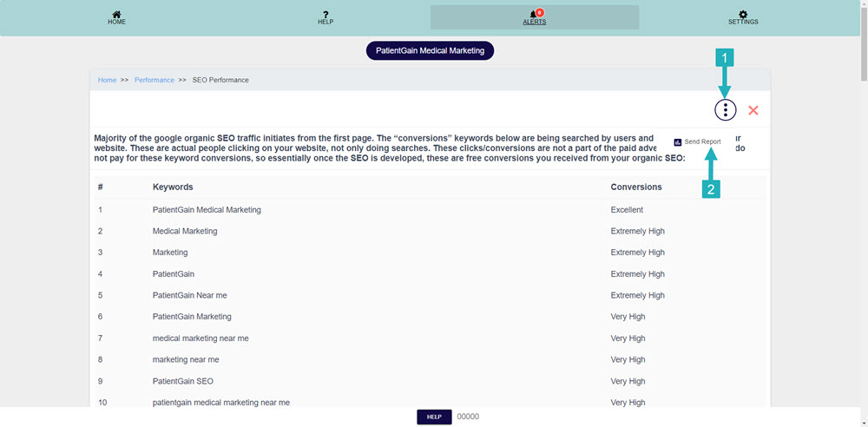The height and width of the screenshot is (427, 868).
Task: Select the keyword 'PatientGain Near me'
Action: coord(190,295)
